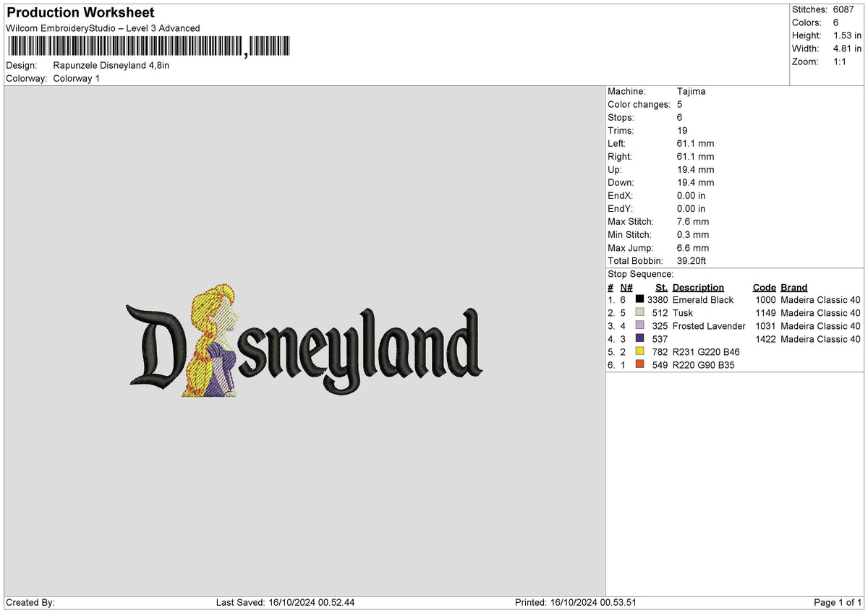Screen dimensions: 868x613
Task: Click the yellow R231 G220 B46 swatch
Action: click(639, 351)
